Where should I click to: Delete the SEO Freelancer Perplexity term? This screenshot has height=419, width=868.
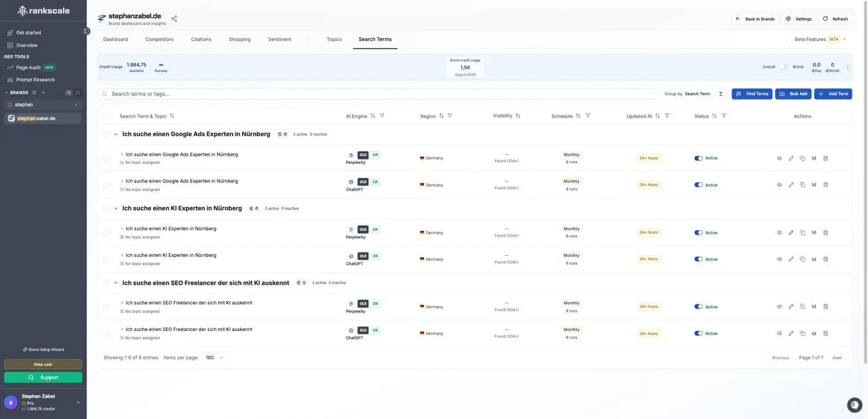click(x=826, y=307)
